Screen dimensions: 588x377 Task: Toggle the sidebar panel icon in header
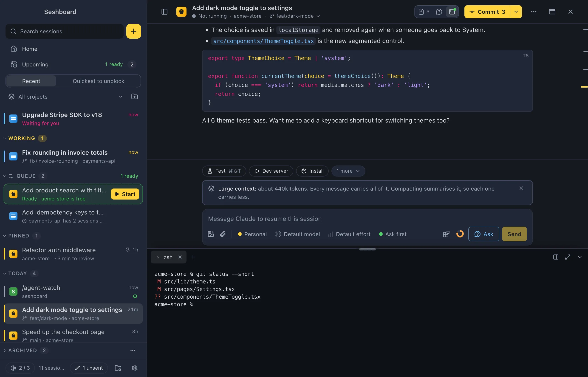click(164, 12)
